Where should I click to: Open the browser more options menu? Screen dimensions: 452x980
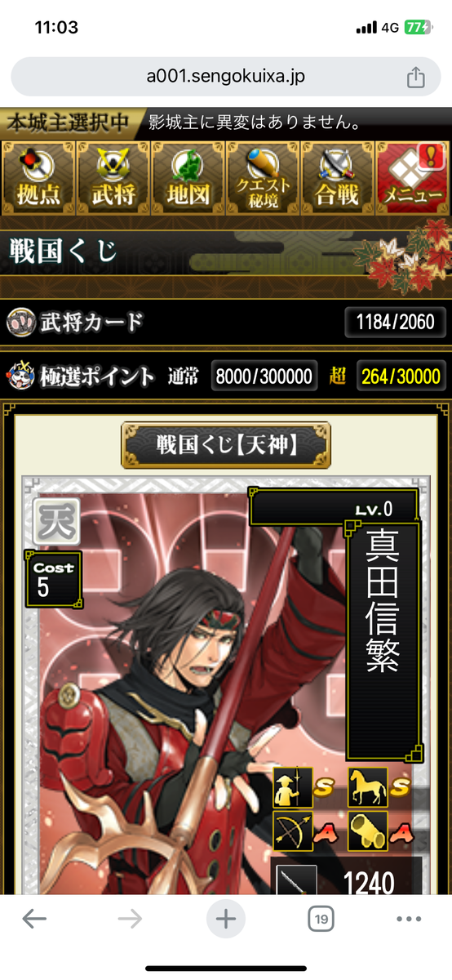pyautogui.click(x=409, y=919)
